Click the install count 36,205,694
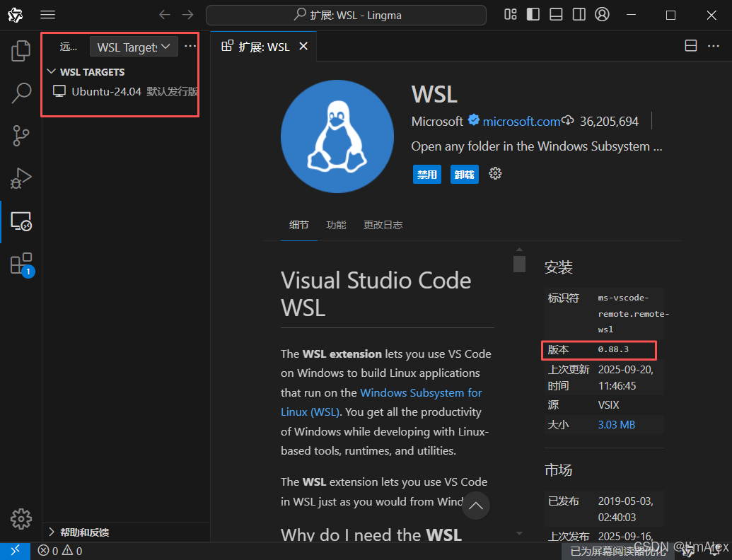The height and width of the screenshot is (560, 732). (609, 122)
